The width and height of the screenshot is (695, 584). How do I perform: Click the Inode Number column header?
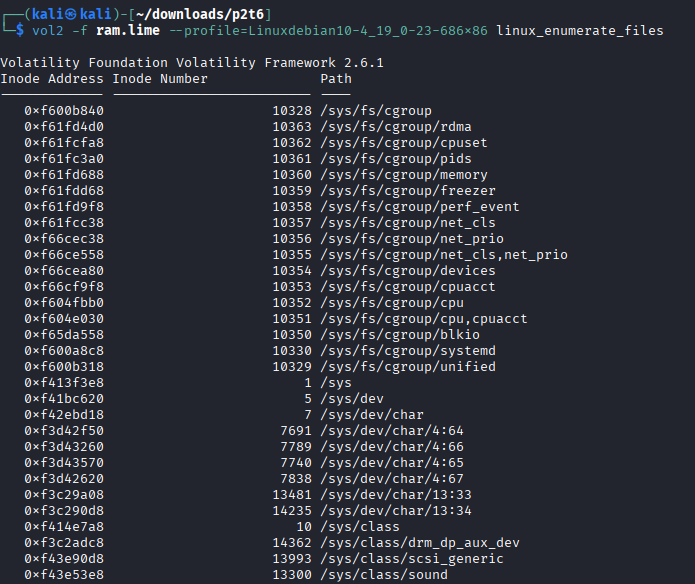(x=160, y=79)
